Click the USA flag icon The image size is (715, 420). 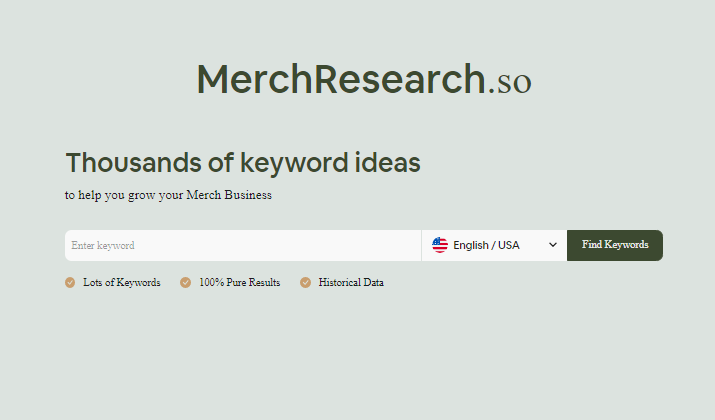click(440, 245)
